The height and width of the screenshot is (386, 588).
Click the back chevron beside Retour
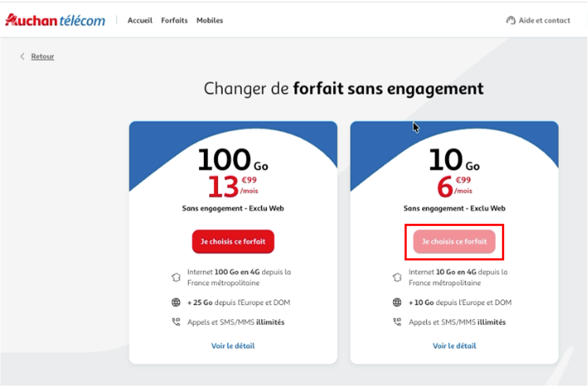[x=23, y=56]
